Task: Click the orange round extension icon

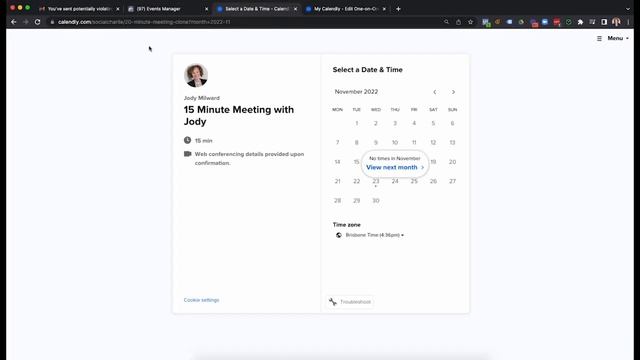Action: point(498,22)
